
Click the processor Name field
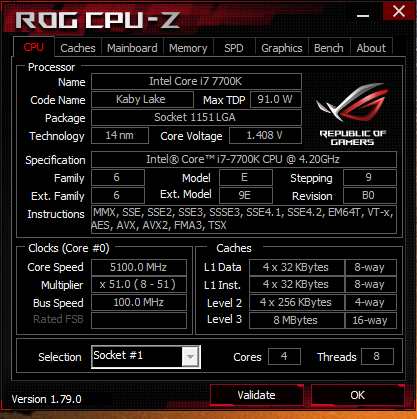coord(196,81)
